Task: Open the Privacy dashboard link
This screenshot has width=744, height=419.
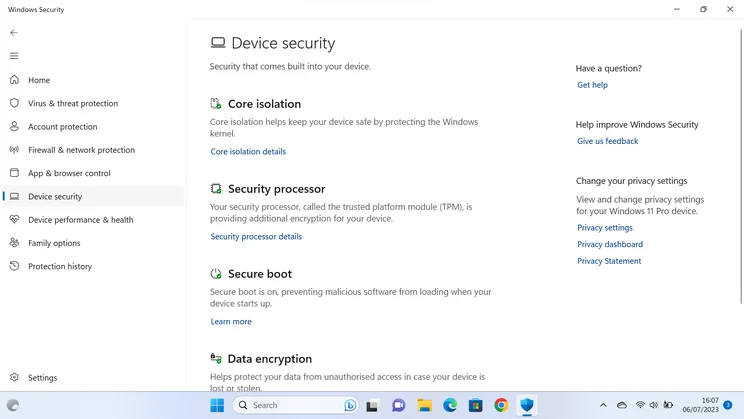Action: (610, 244)
